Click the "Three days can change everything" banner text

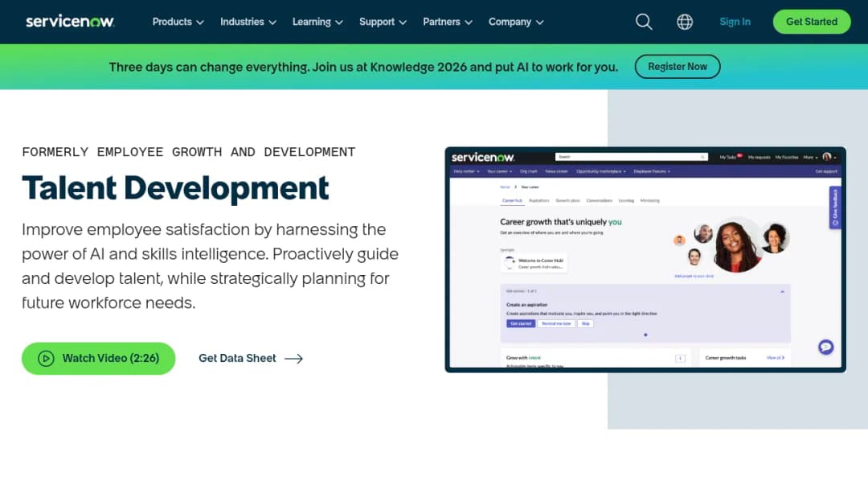(364, 67)
